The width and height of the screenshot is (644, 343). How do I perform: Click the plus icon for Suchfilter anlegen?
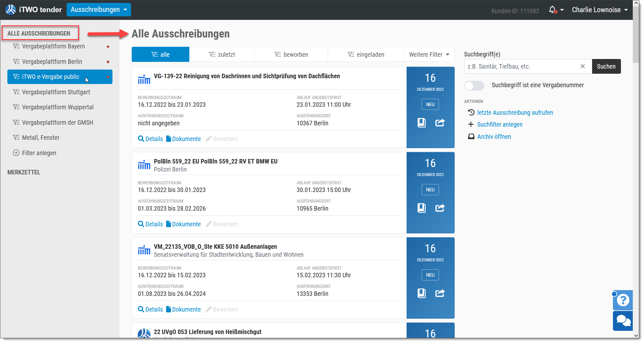pos(471,124)
